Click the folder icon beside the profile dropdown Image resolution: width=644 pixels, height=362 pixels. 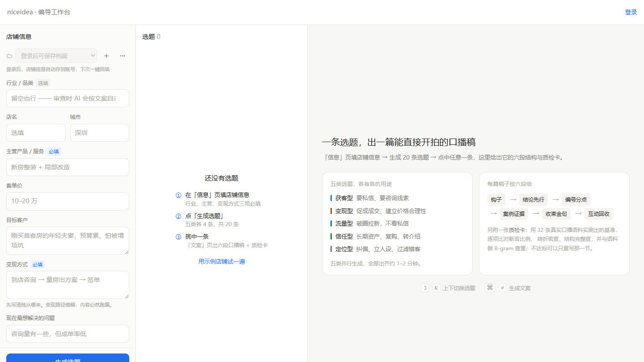tap(9, 56)
